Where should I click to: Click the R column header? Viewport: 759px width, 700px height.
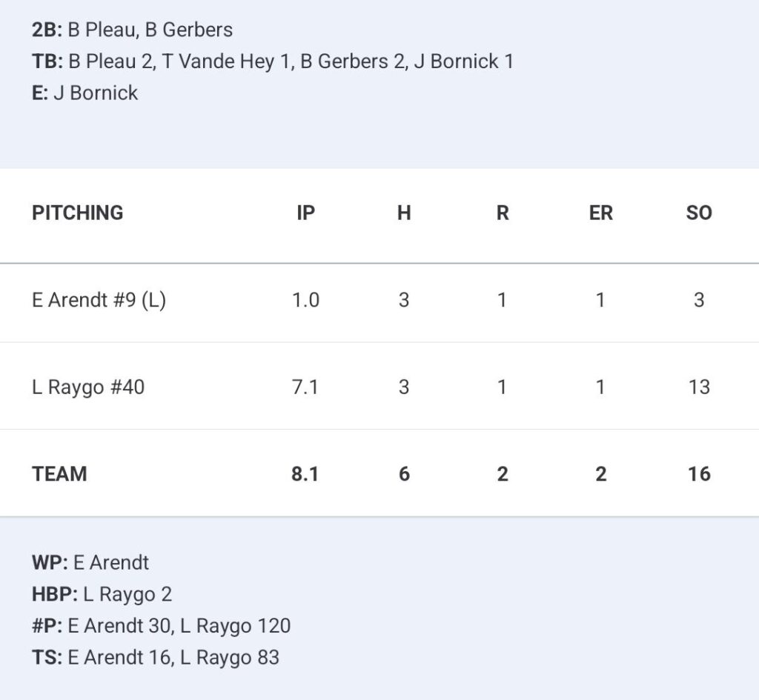pyautogui.click(x=503, y=213)
